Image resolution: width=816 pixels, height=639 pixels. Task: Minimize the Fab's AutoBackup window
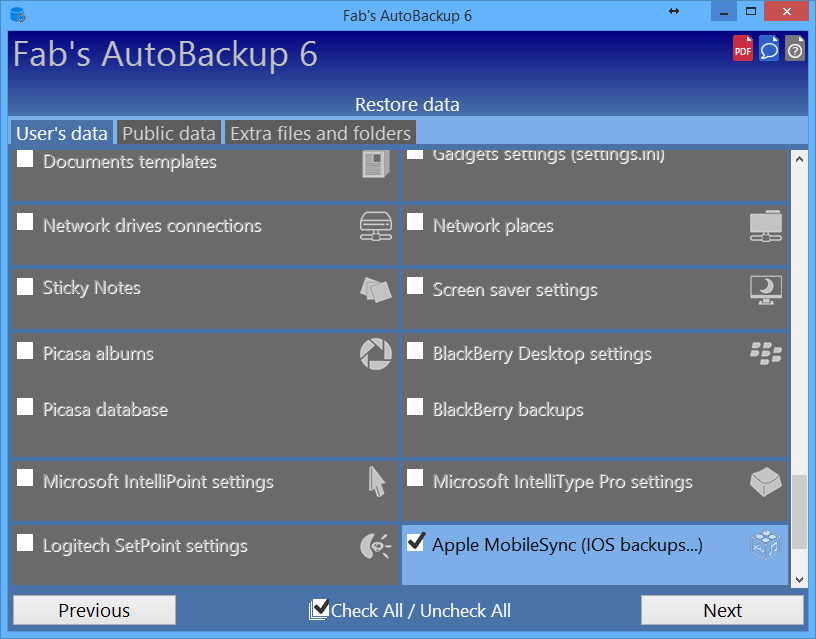coord(723,11)
